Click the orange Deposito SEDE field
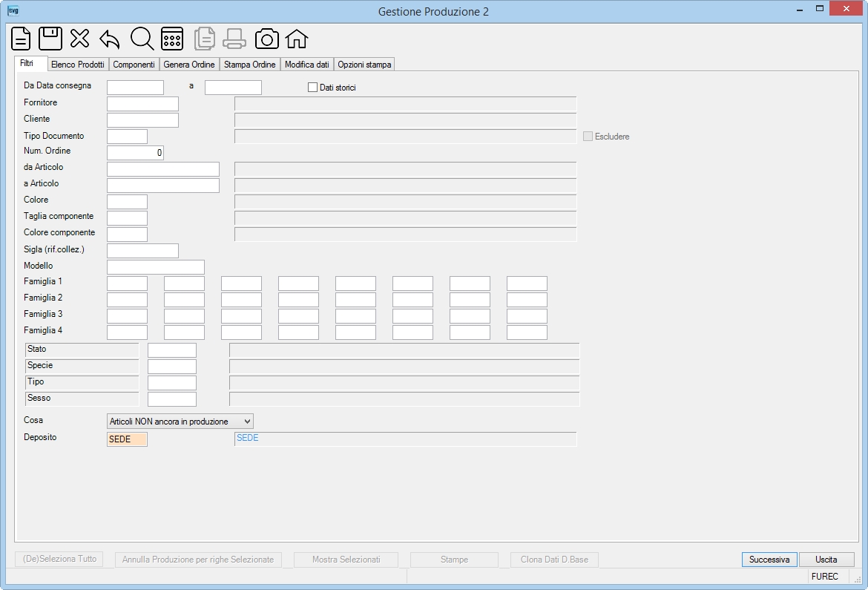 click(128, 439)
